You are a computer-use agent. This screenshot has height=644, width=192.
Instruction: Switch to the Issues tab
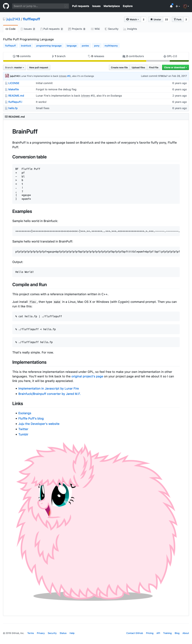click(28, 29)
